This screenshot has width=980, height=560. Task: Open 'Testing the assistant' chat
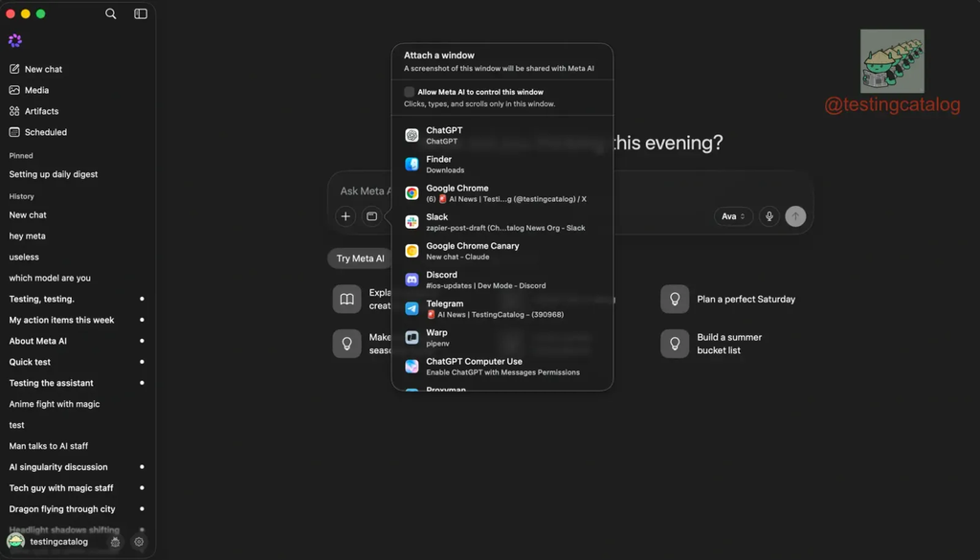pyautogui.click(x=51, y=383)
